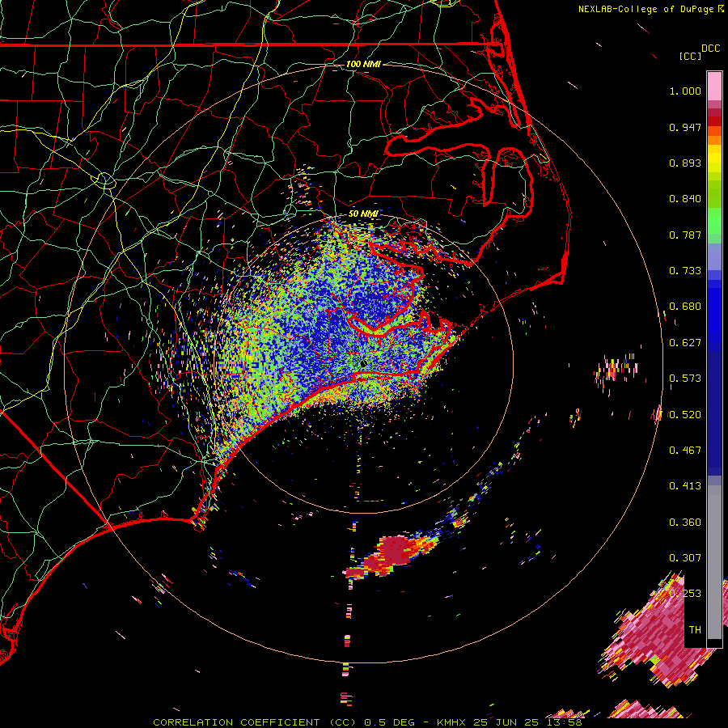Select the 0.307 scale value

(685, 558)
